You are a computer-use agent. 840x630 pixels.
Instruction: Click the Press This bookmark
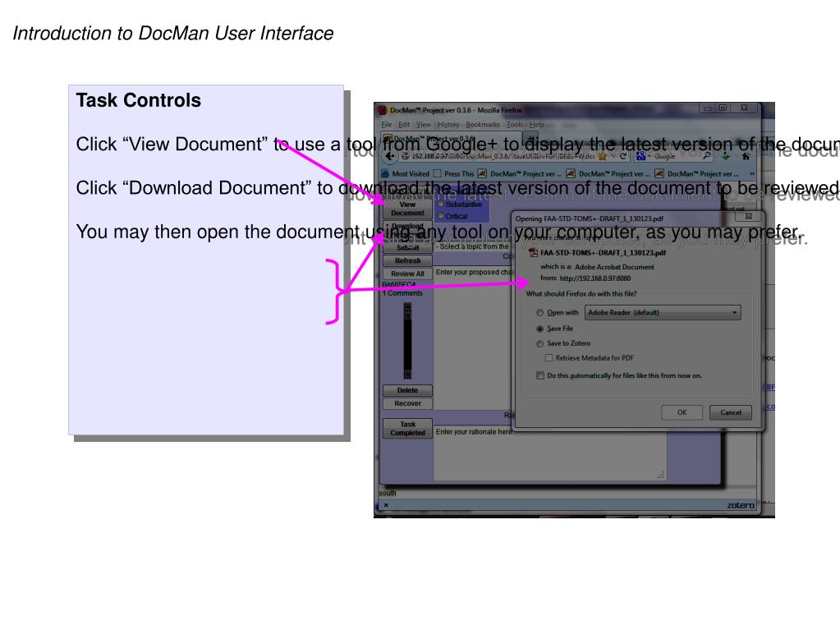(453, 173)
